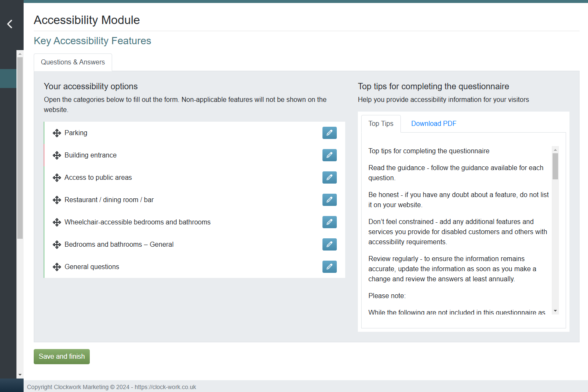Screen dimensions: 588x392
Task: Select the General questions category row
Action: click(x=91, y=267)
